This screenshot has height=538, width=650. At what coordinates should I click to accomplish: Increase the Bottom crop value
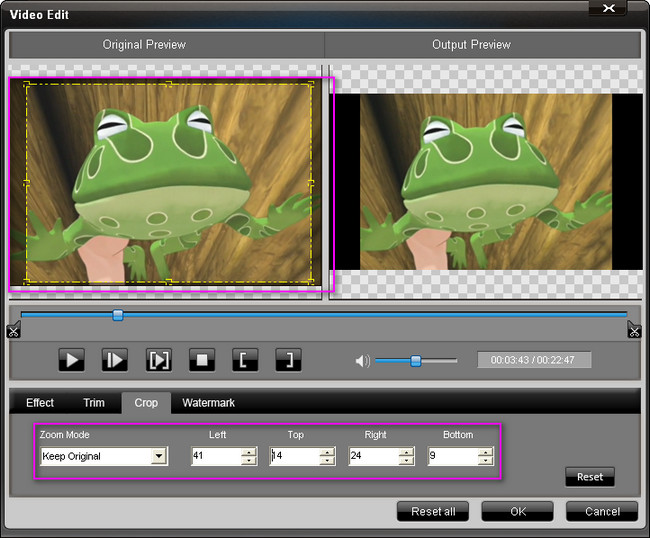[485, 452]
